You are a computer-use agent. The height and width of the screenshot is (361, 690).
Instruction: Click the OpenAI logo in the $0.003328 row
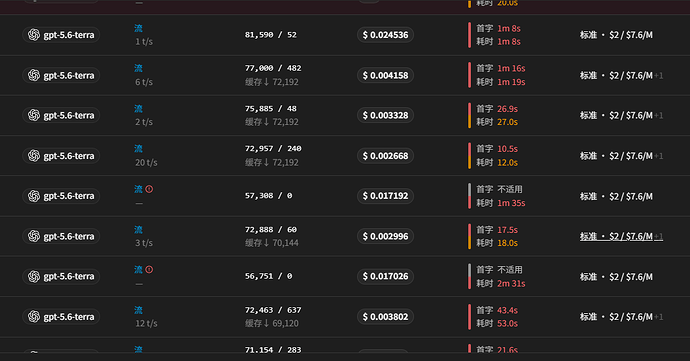click(34, 115)
